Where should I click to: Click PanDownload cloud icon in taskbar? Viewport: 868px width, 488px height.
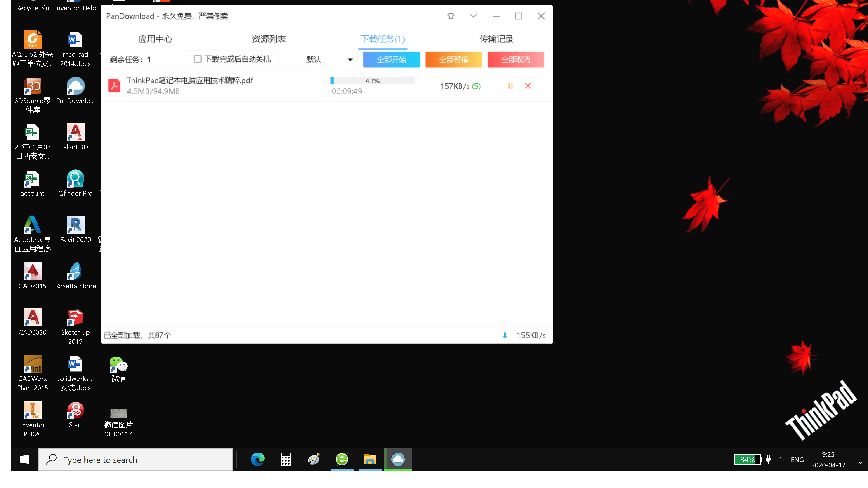click(x=398, y=459)
